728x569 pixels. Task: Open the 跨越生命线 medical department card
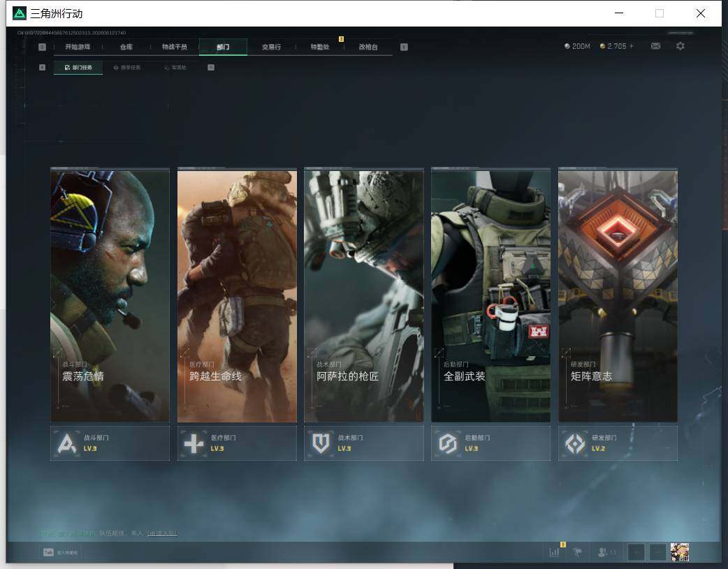[238, 295]
